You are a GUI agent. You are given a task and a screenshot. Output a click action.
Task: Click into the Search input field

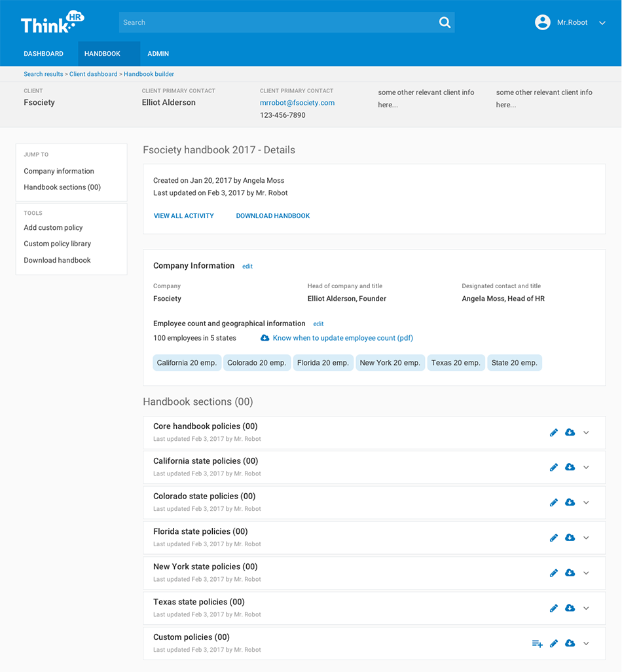click(275, 22)
